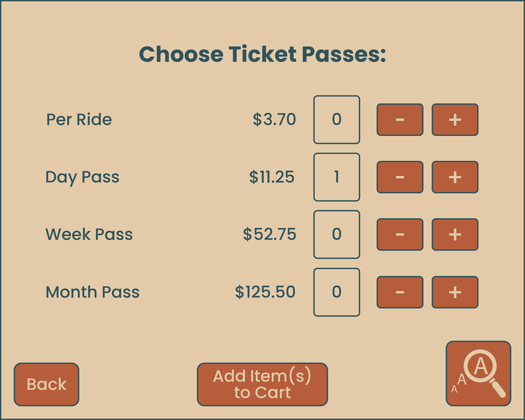The width and height of the screenshot is (525, 420).
Task: Tap the Per Ride label
Action: pyautogui.click(x=79, y=119)
